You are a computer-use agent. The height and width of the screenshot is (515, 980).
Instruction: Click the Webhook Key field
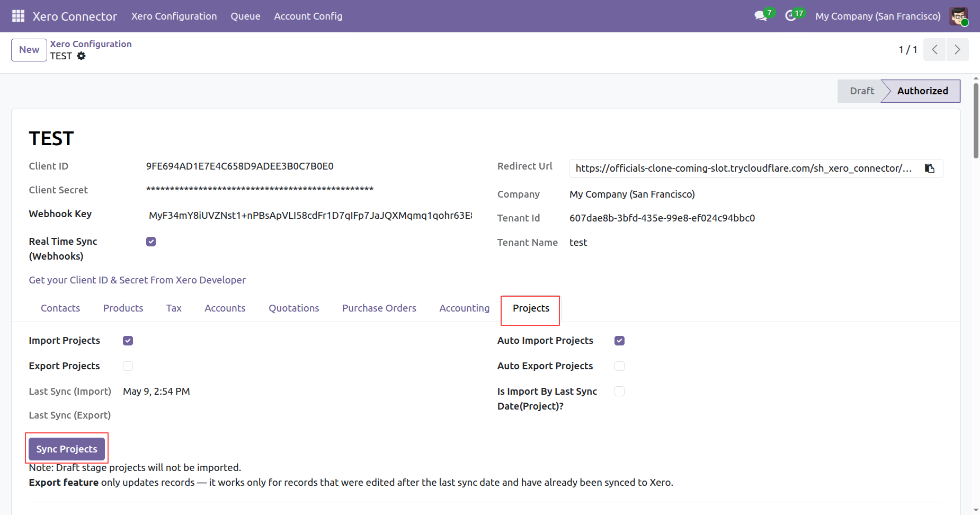(x=310, y=215)
